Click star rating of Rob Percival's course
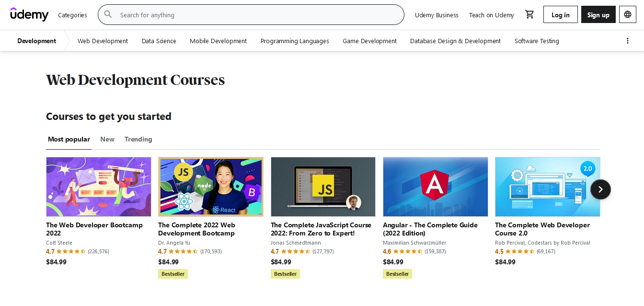 (520, 251)
